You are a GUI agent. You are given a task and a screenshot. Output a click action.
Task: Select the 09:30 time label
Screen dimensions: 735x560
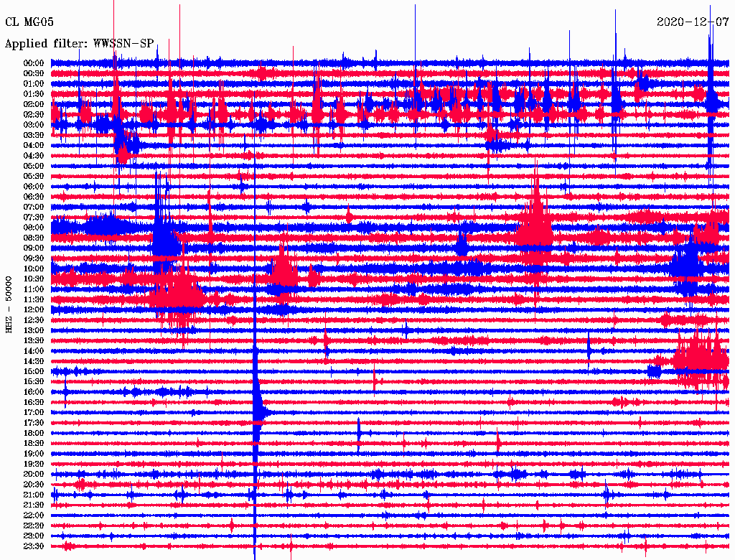point(33,258)
